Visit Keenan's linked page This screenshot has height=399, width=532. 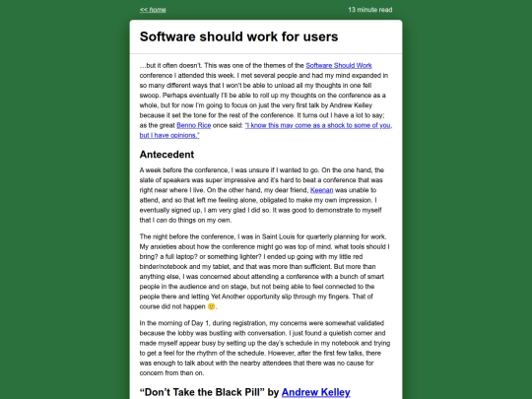321,190
